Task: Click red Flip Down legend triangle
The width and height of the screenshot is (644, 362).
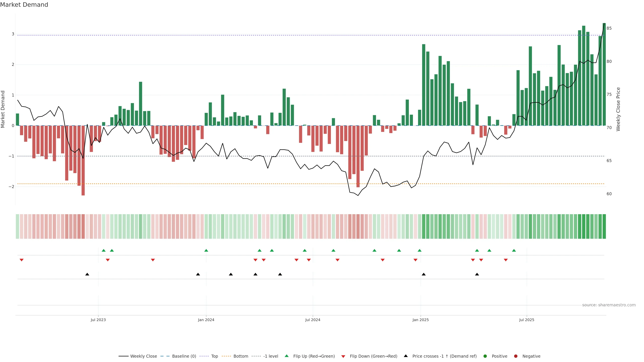Action: click(x=343, y=356)
